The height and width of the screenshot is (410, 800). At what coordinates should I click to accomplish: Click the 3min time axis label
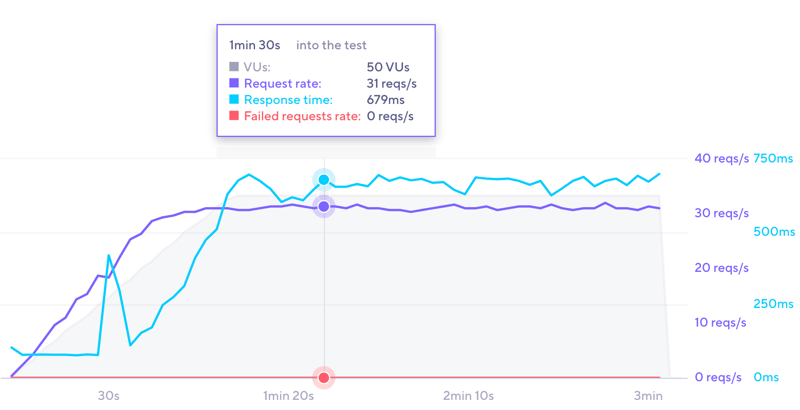click(648, 396)
